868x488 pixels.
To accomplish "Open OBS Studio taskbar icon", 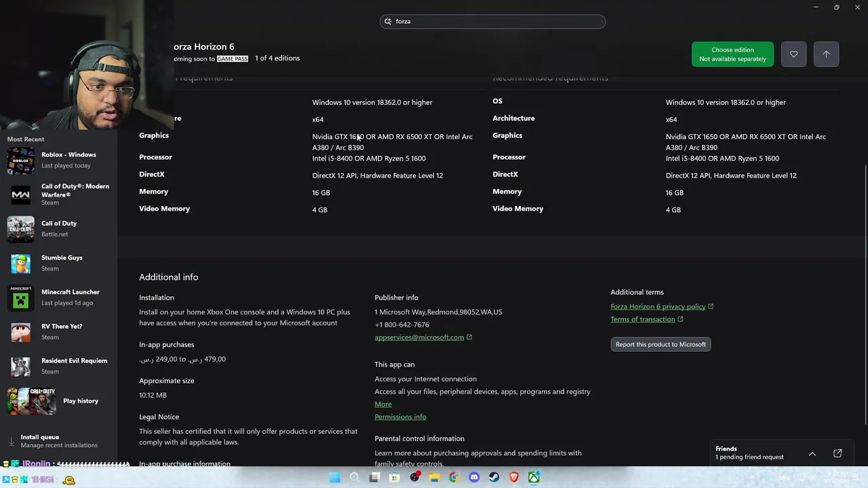I will (x=414, y=478).
